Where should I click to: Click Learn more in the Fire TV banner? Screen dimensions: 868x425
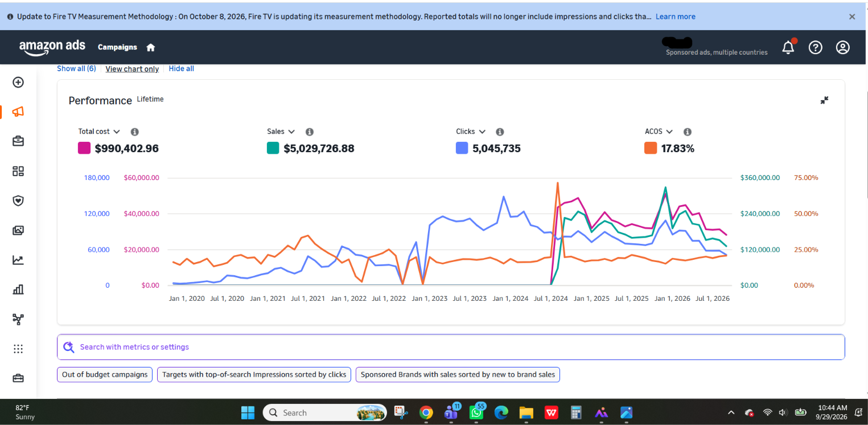pos(676,17)
